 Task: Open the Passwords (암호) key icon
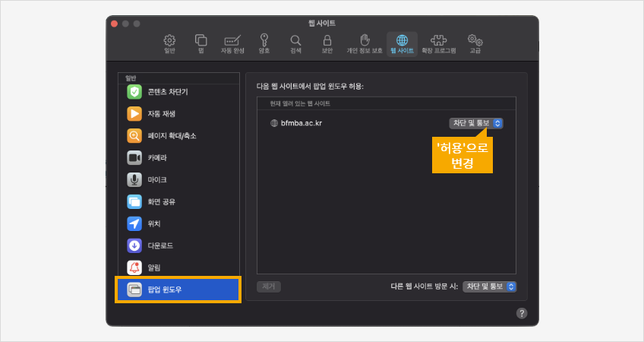[264, 44]
